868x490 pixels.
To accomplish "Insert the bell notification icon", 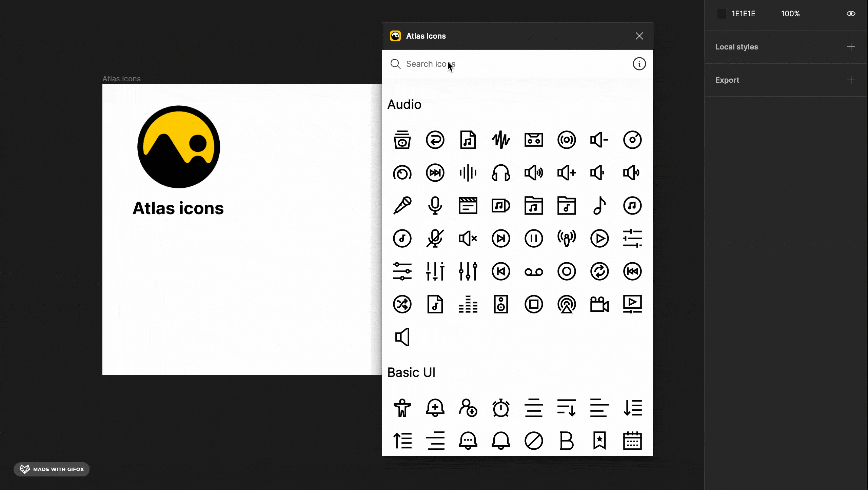I will point(501,441).
